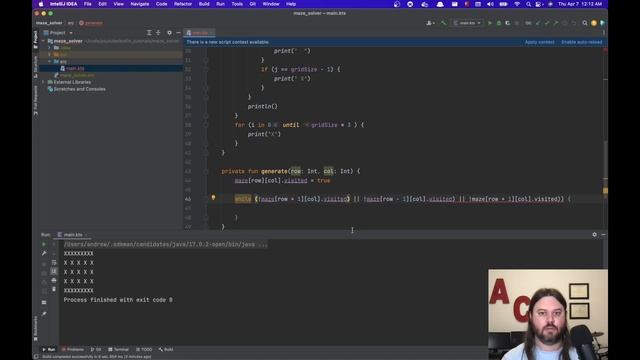Open the Problems tool window button
The height and width of the screenshot is (360, 640).
73,349
